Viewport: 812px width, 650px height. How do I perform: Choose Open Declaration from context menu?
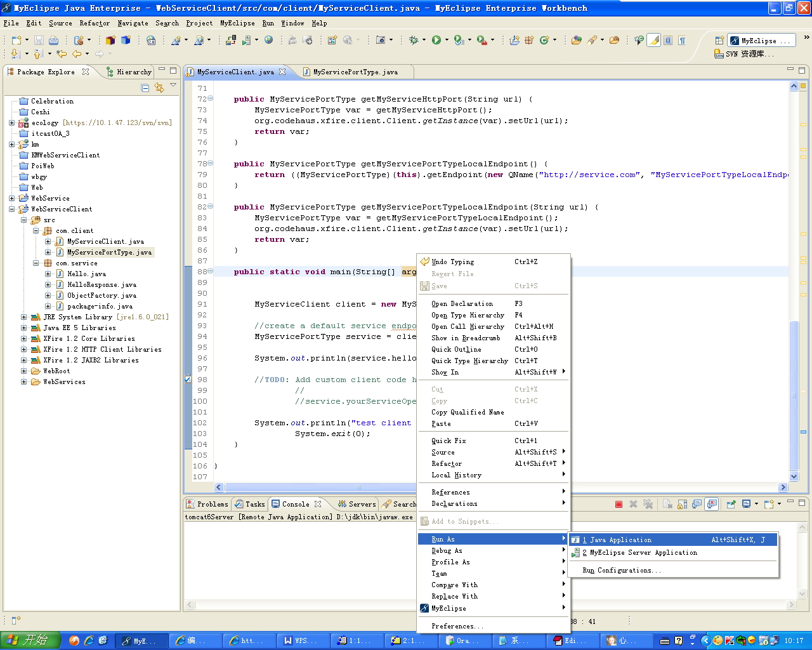click(492, 303)
